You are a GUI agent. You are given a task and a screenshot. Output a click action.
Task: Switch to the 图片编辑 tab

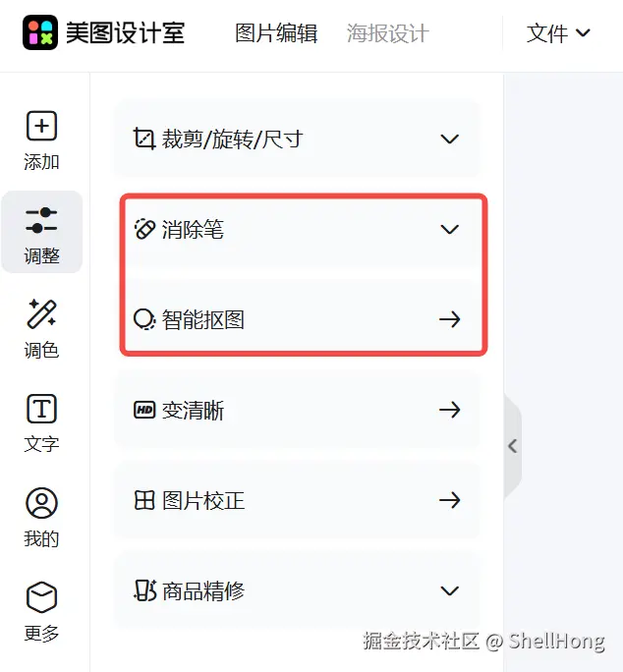coord(276,33)
